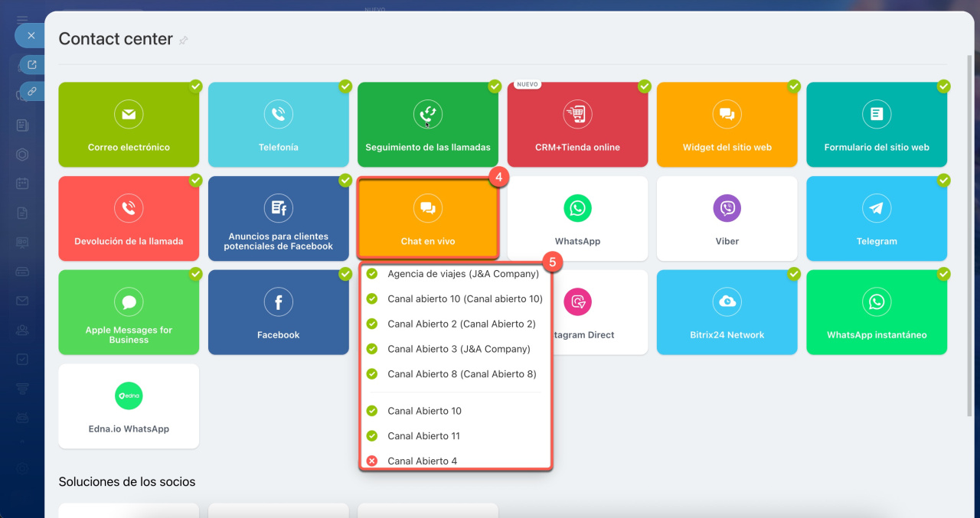Select the Edna.io WhatsApp tile
The height and width of the screenshot is (518, 980).
click(x=129, y=406)
